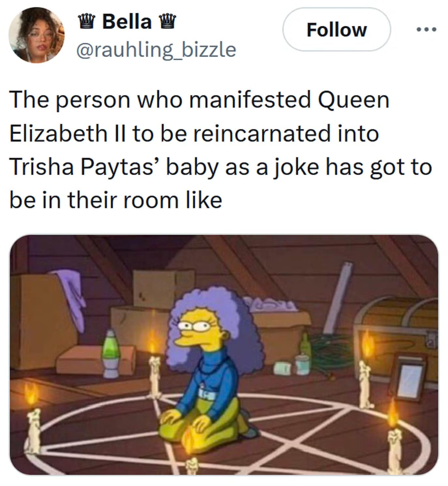Click the Follow button

coord(336,30)
